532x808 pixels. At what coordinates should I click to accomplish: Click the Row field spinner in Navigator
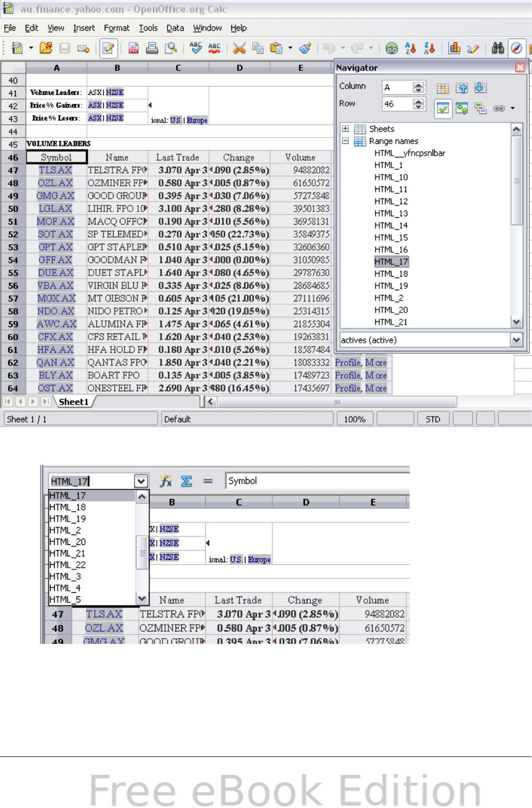tap(418, 104)
